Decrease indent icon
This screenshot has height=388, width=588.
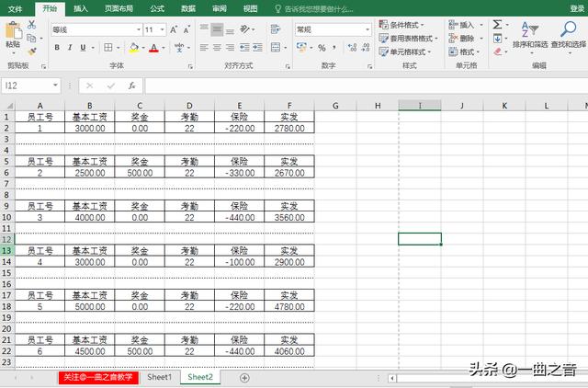pyautogui.click(x=244, y=48)
